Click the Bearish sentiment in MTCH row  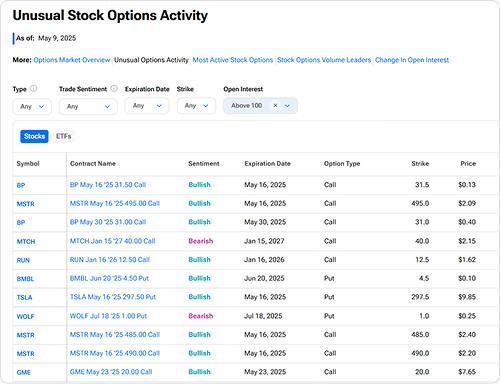click(x=201, y=241)
